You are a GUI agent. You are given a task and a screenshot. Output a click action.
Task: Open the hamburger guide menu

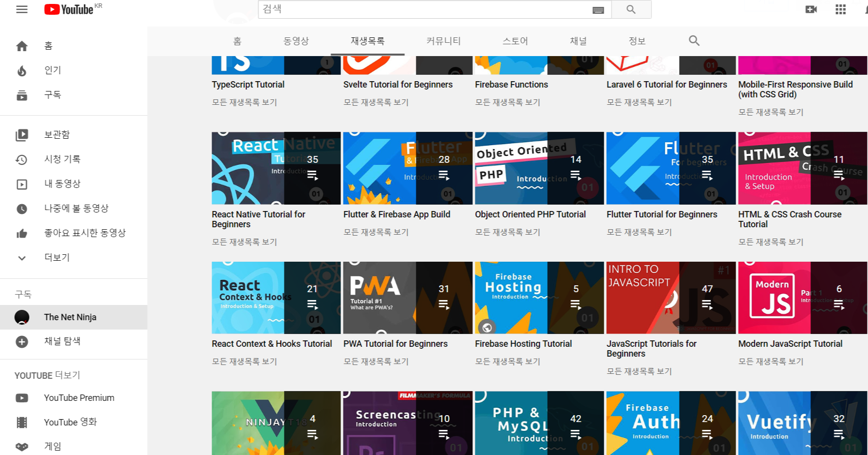[22, 9]
